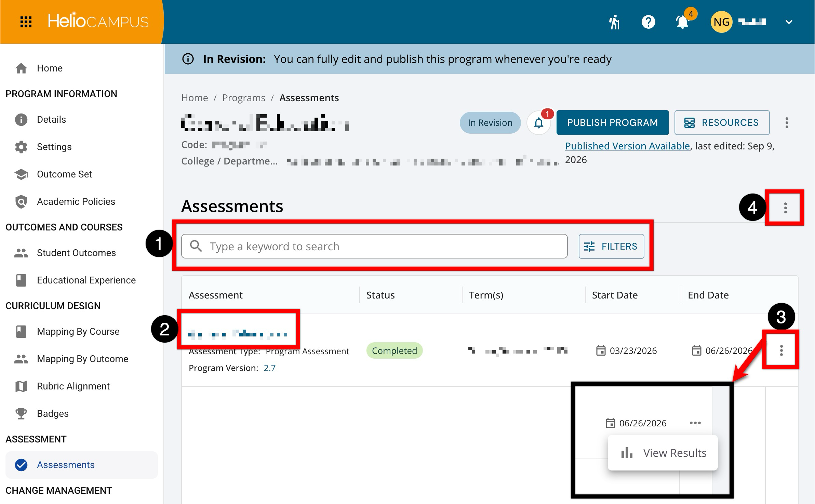Click the RESOURCES button
The width and height of the screenshot is (815, 504).
(x=722, y=122)
